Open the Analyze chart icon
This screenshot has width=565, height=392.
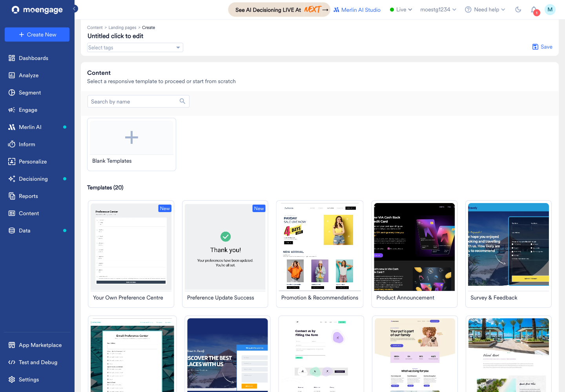tap(12, 75)
